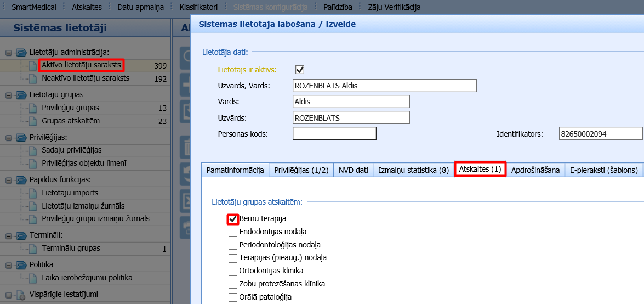Collapse the Termināli tree node
Screen dimensions: 644x304
9,236
